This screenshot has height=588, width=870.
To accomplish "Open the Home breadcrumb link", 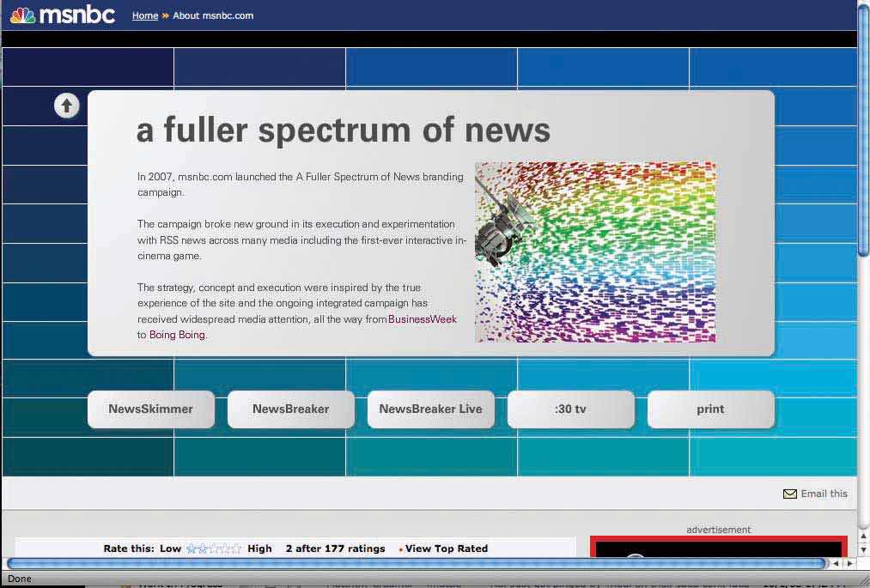I will [144, 15].
